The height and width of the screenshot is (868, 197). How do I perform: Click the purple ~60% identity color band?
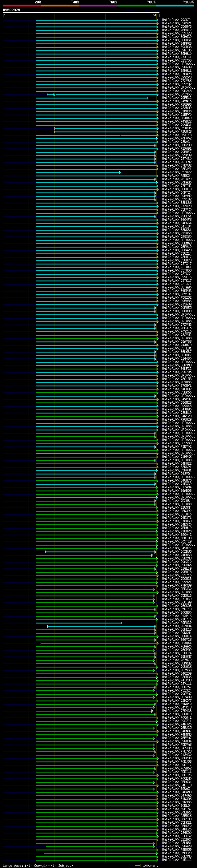point(98,6)
